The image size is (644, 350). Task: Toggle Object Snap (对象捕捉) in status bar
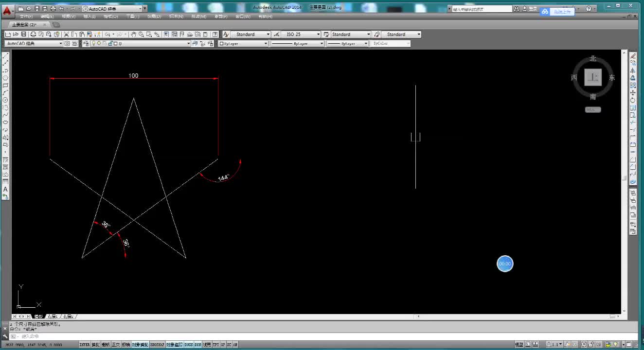click(x=140, y=345)
